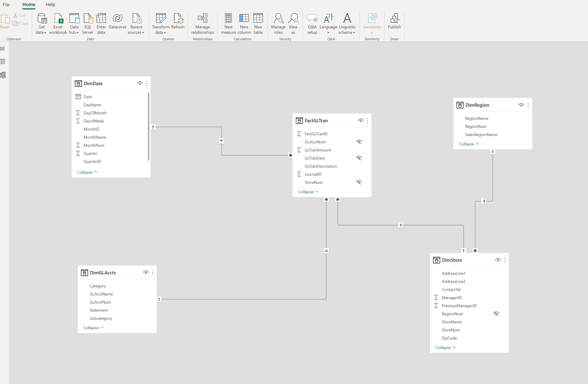Create a New measure
The image size is (588, 384).
[x=228, y=24]
